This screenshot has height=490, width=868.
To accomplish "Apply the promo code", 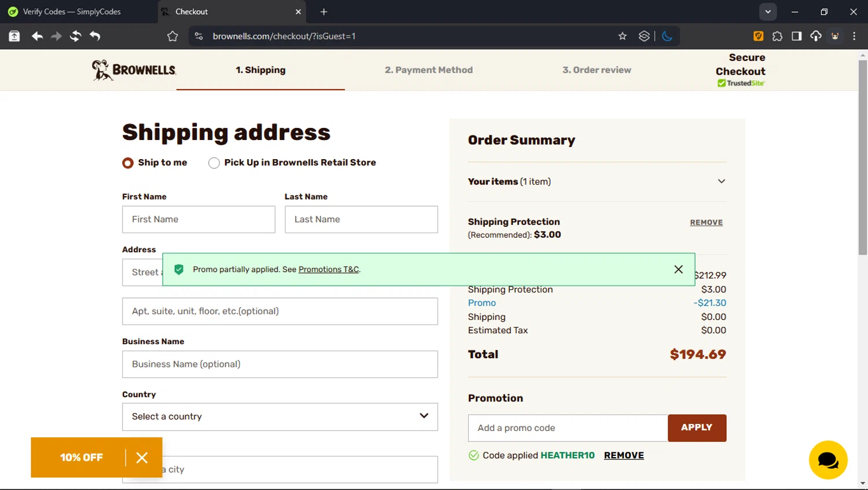I will (x=697, y=428).
